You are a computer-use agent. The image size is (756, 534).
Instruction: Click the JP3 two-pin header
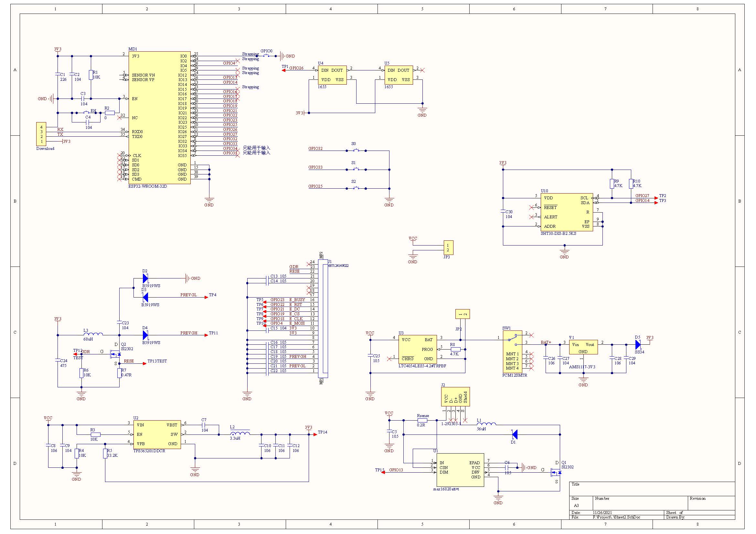449,247
